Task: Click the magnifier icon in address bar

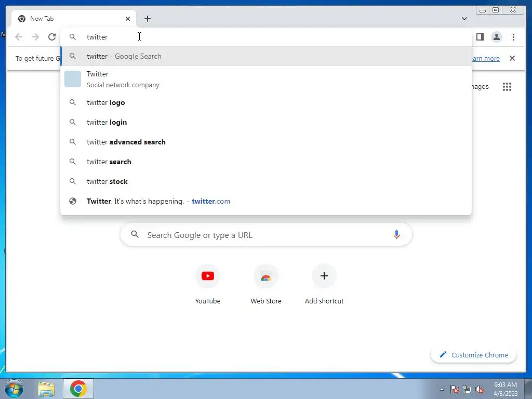Action: (x=73, y=37)
